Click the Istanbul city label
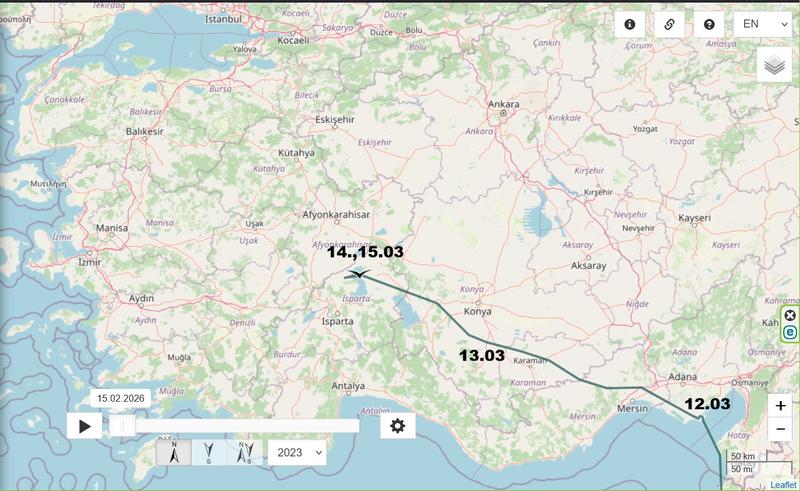Image resolution: width=800 pixels, height=491 pixels. pos(223,19)
